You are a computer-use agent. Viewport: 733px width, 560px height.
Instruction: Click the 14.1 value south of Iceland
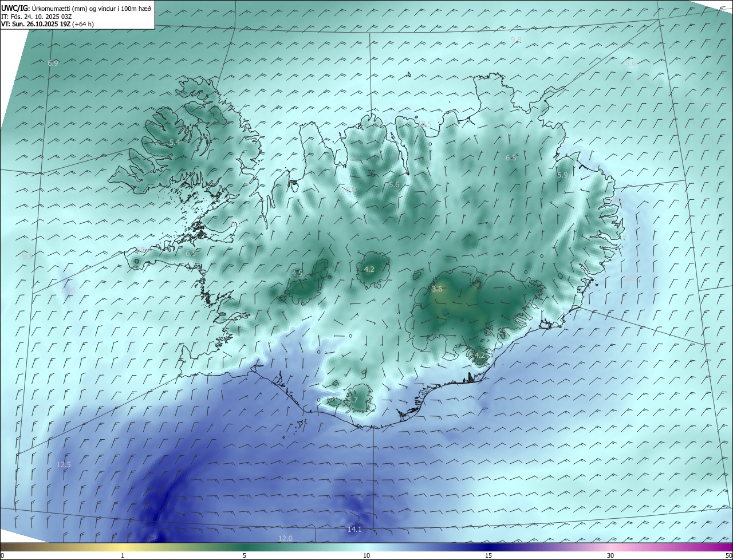354,529
